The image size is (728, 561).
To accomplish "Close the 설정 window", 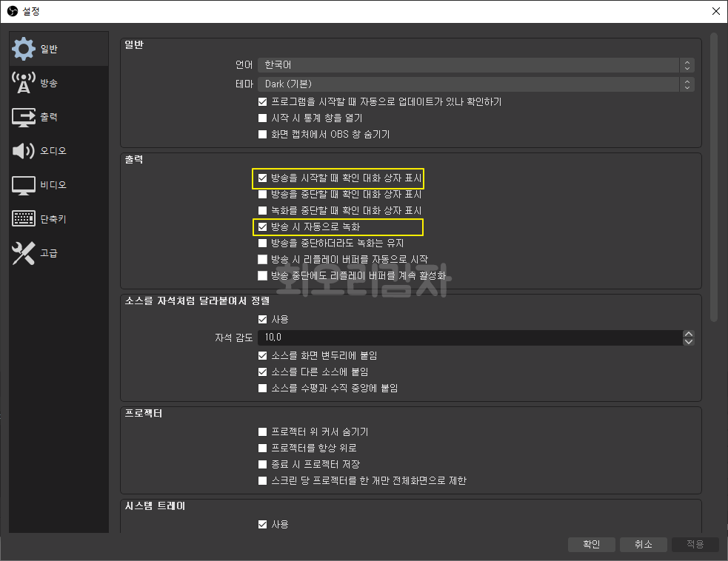I will (716, 11).
